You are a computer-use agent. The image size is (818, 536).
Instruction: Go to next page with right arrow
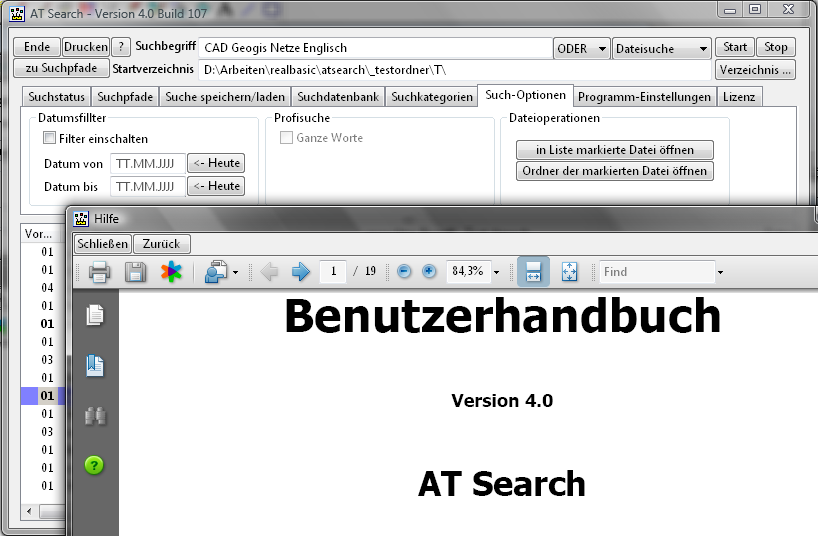300,272
